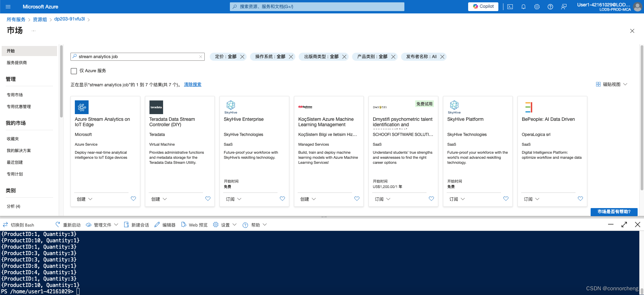Open the 设置 dropdown in Cloud Shell
This screenshot has width=644, height=295.
click(225, 225)
